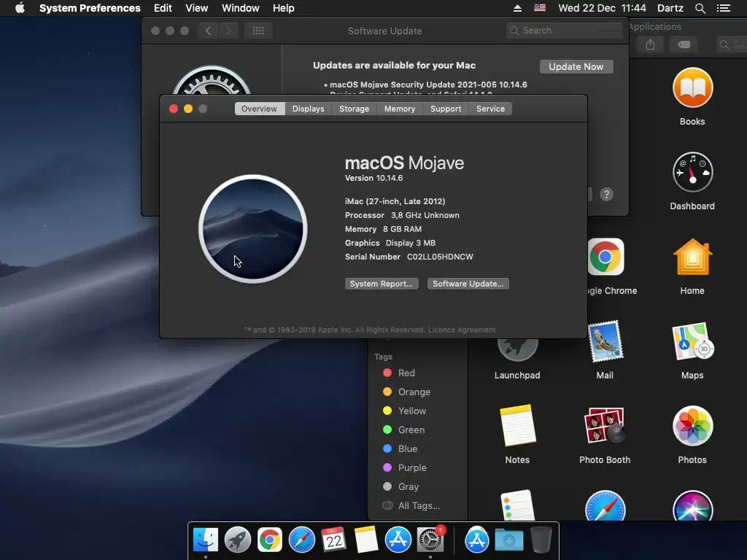Click Finder in the Dock
The image size is (747, 560).
(x=205, y=540)
